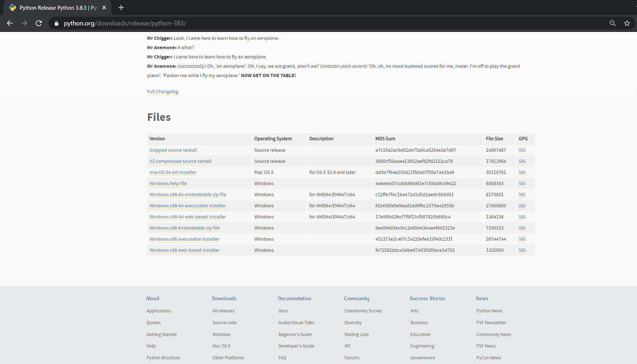Open PSF Newsletter footer link
Image resolution: width=637 pixels, height=364 pixels.
(491, 323)
